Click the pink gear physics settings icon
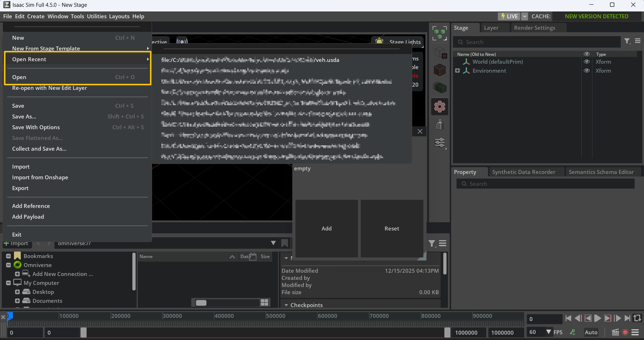The width and height of the screenshot is (644, 340). click(x=440, y=107)
